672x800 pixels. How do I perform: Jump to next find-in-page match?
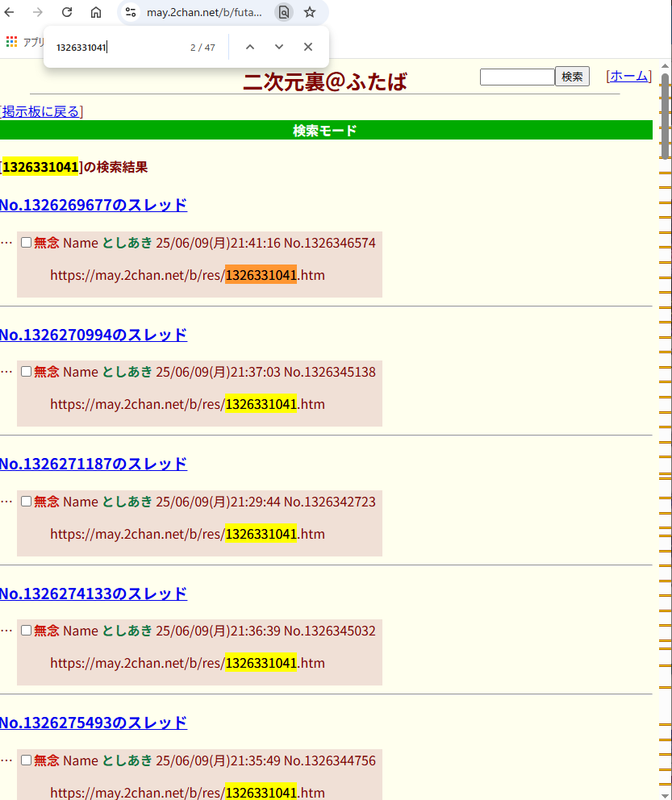pos(279,47)
